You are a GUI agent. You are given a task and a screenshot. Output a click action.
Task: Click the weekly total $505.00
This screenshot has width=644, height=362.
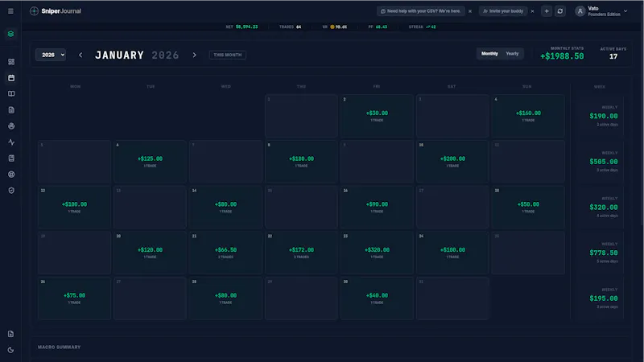pyautogui.click(x=603, y=162)
